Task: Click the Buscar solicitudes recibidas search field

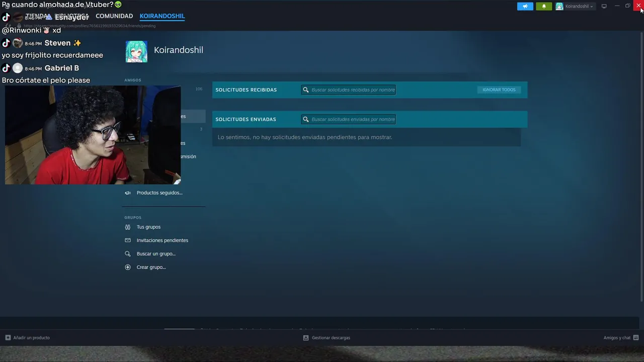Action: (349, 89)
